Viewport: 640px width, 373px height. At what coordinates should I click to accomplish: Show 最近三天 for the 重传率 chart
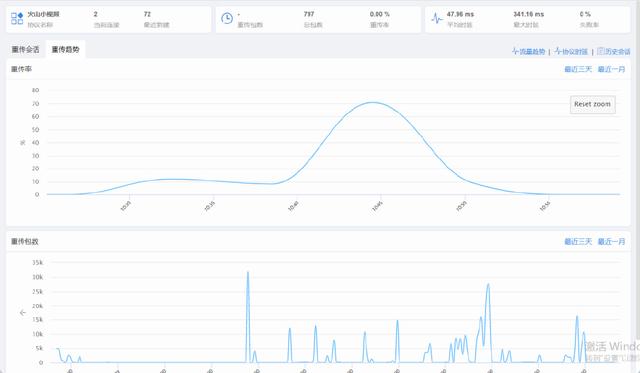pos(578,69)
